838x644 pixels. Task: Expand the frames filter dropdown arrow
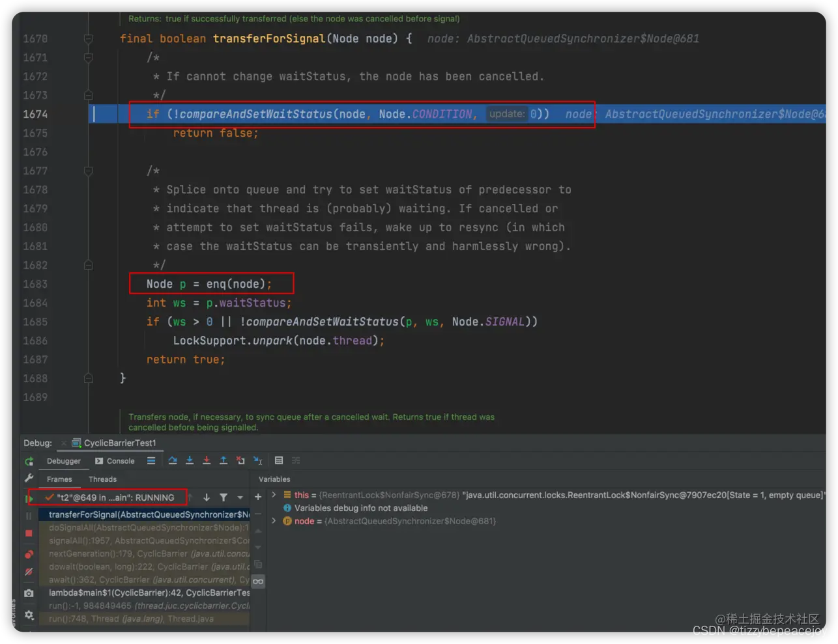click(240, 497)
